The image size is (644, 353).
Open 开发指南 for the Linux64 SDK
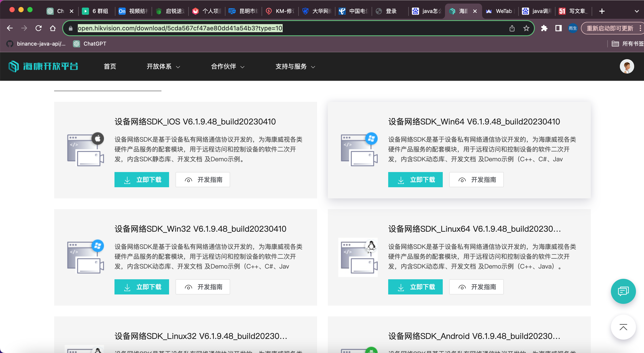(x=476, y=287)
